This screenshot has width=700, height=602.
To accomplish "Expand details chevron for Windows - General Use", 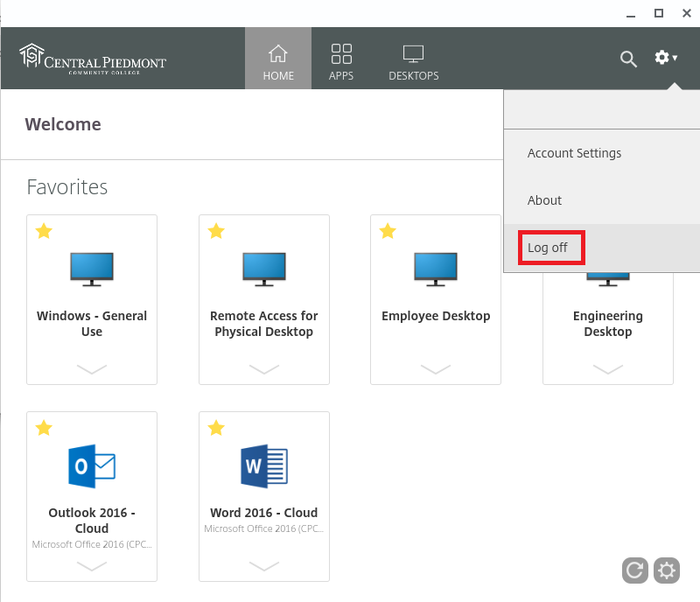I will [x=92, y=369].
